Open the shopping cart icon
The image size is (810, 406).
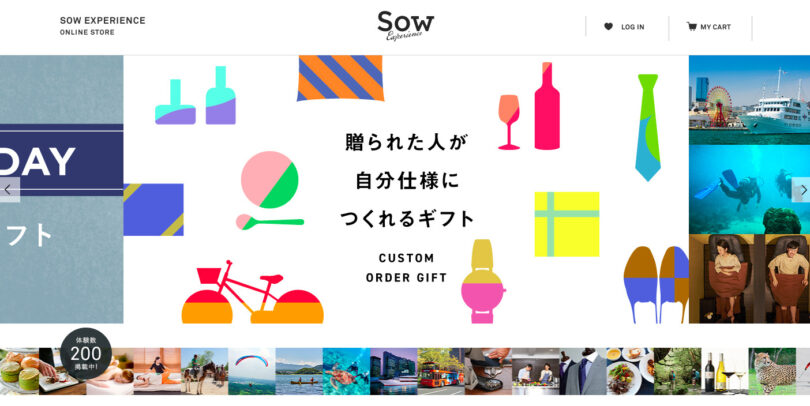click(x=691, y=26)
